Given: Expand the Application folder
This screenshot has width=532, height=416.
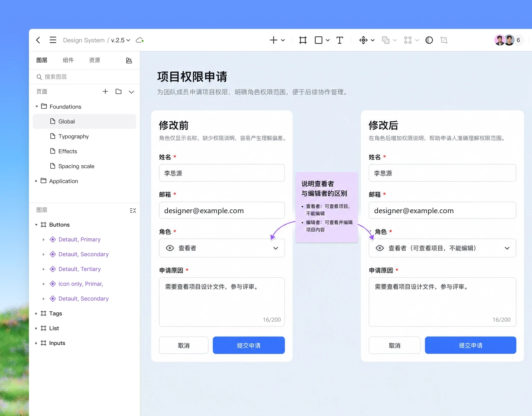Looking at the screenshot, I should click(36, 181).
